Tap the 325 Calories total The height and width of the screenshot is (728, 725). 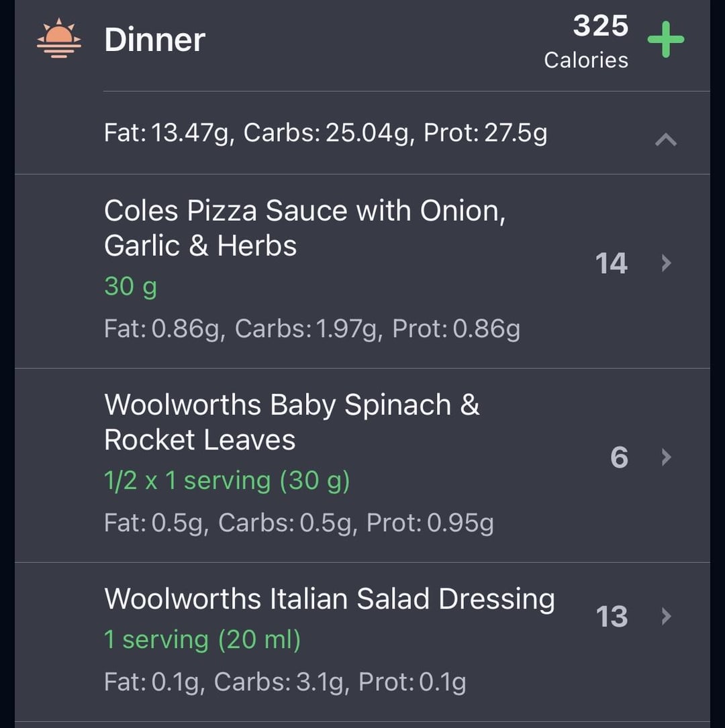point(586,42)
